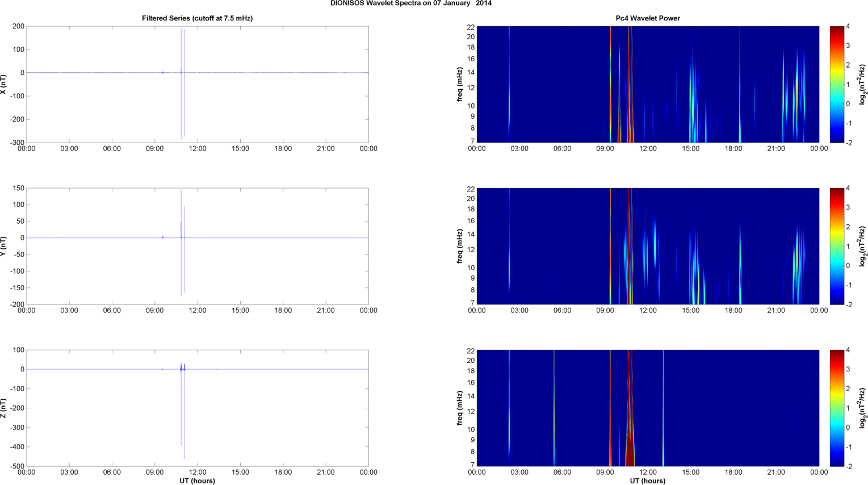This screenshot has height=485, width=868.
Task: Click the '150' tick on the Y axis
Action: 19,188
